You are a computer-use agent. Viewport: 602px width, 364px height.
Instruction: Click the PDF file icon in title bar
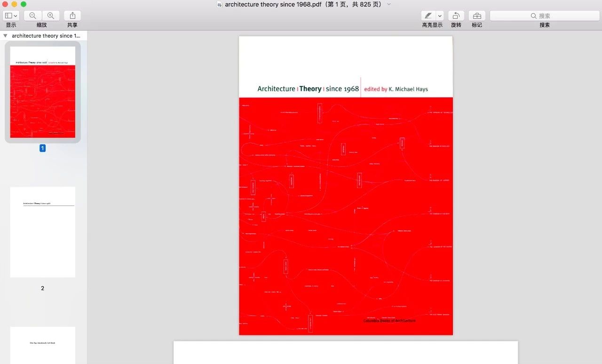pyautogui.click(x=220, y=4)
